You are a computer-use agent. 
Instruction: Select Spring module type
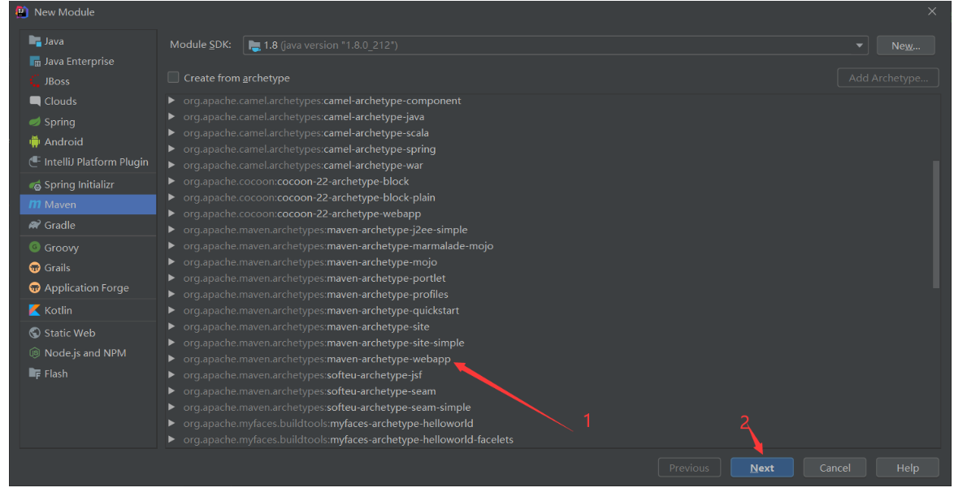point(88,122)
